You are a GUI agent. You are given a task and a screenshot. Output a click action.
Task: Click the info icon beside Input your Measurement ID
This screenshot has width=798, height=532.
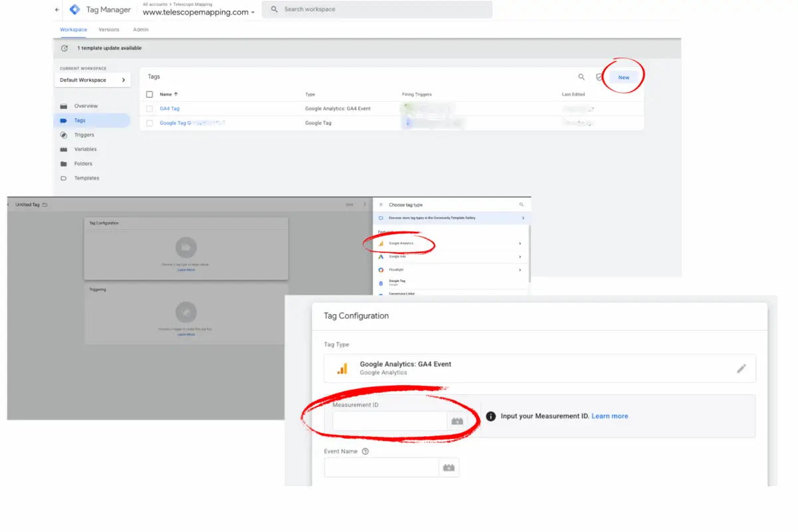point(491,416)
